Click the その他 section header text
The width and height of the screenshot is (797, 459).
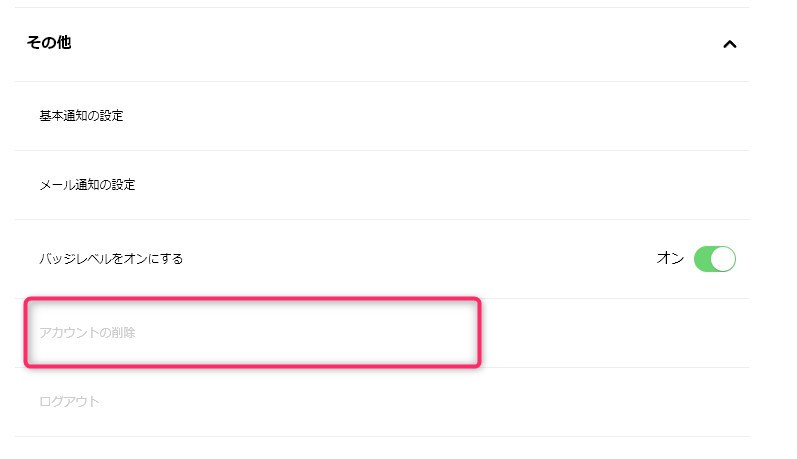pyautogui.click(x=49, y=43)
